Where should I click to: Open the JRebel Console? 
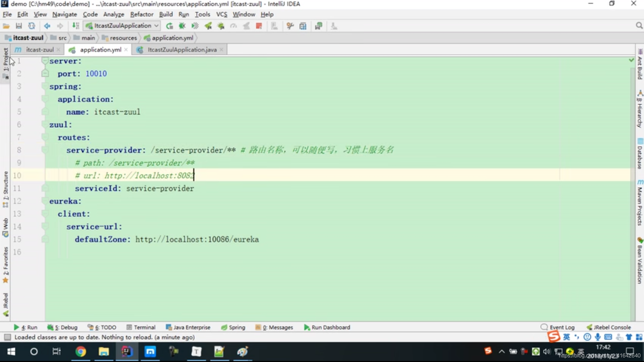[x=608, y=327]
